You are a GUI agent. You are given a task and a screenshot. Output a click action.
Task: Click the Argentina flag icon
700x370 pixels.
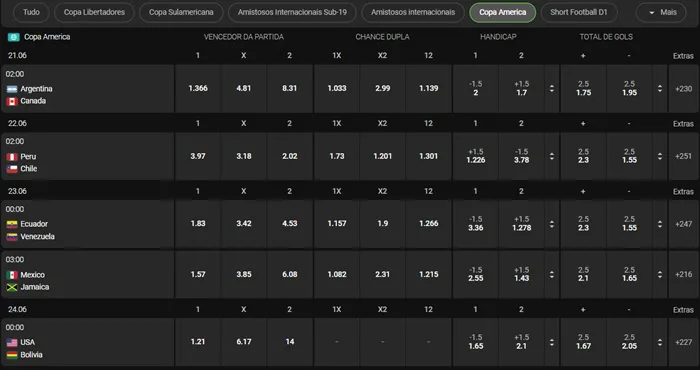[x=12, y=89]
